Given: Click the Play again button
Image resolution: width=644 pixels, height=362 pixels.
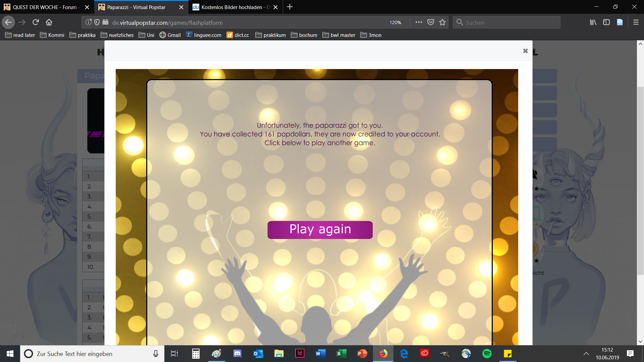Looking at the screenshot, I should tap(320, 230).
